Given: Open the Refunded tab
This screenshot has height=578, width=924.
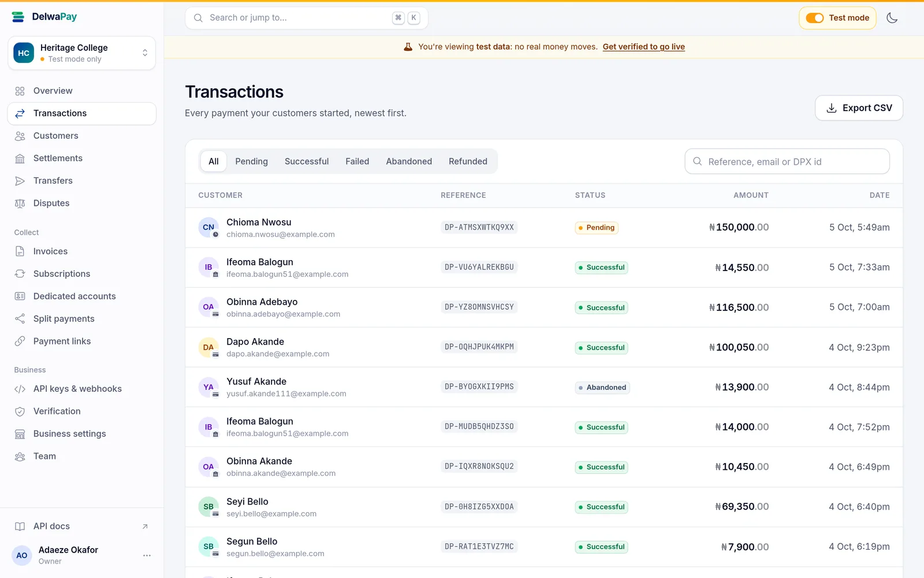Looking at the screenshot, I should point(468,161).
